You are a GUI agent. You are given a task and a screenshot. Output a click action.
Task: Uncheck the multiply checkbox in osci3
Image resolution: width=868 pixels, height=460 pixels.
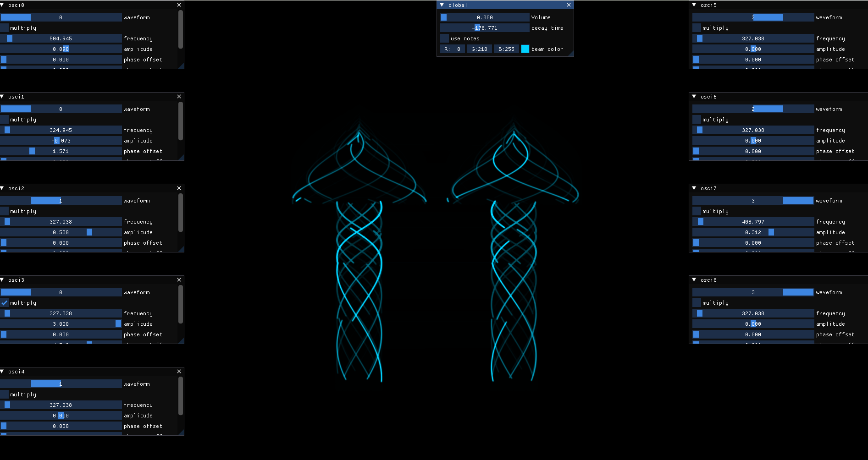(x=5, y=303)
